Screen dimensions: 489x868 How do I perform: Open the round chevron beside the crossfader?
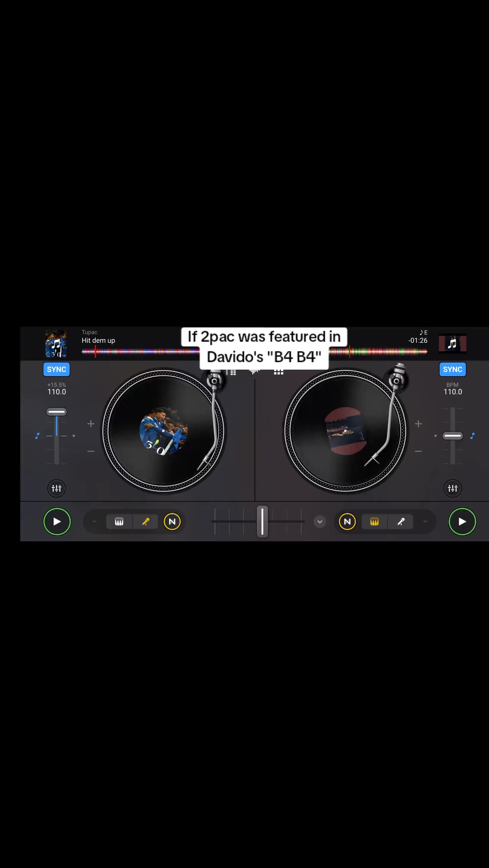coord(320,522)
